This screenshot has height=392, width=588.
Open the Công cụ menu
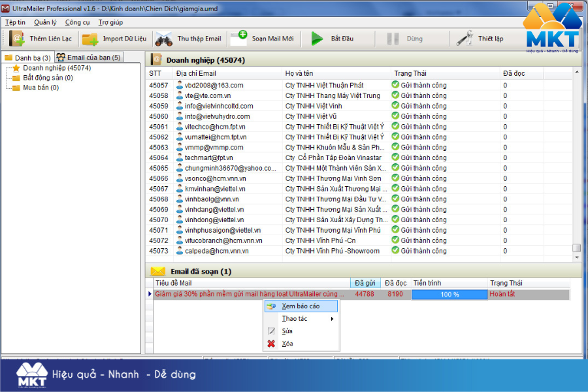click(x=77, y=22)
